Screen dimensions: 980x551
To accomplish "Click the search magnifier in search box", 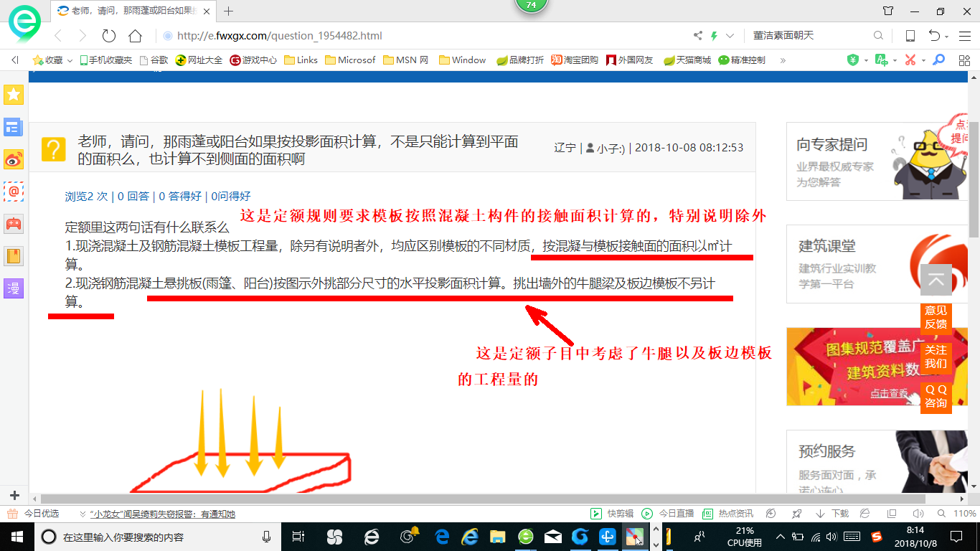I will (x=878, y=36).
